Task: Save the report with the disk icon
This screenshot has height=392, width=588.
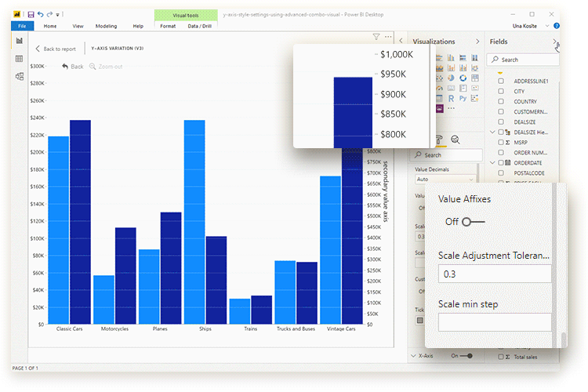Action: (31, 15)
